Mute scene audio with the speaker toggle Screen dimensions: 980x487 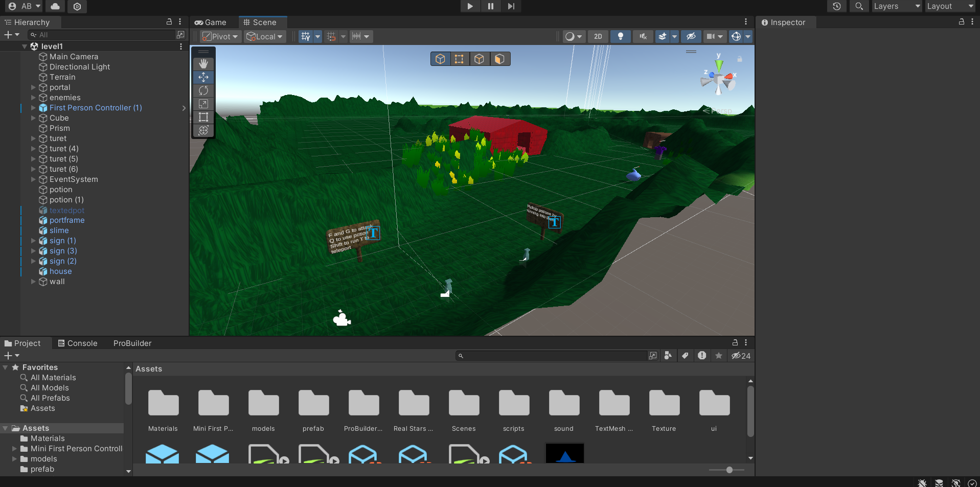coord(643,36)
